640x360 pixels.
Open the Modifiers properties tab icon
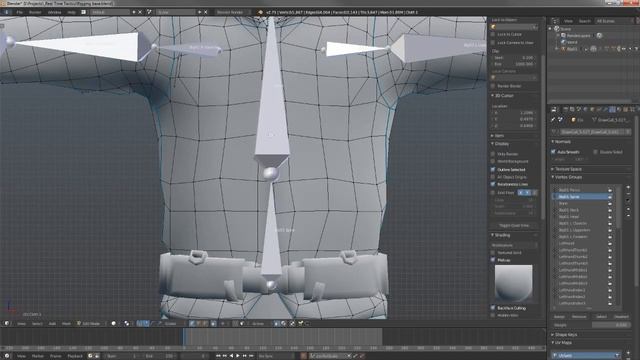click(x=605, y=109)
